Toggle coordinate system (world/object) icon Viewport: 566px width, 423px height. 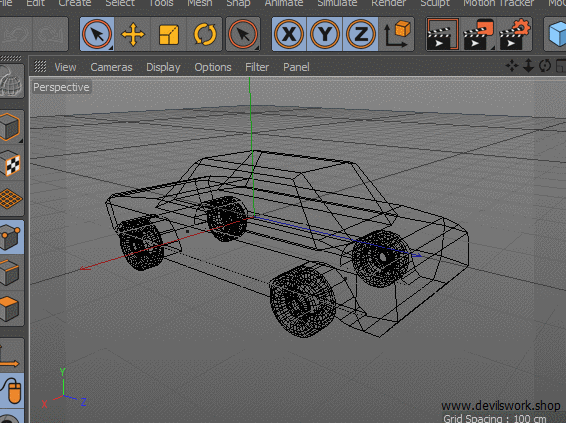click(396, 34)
